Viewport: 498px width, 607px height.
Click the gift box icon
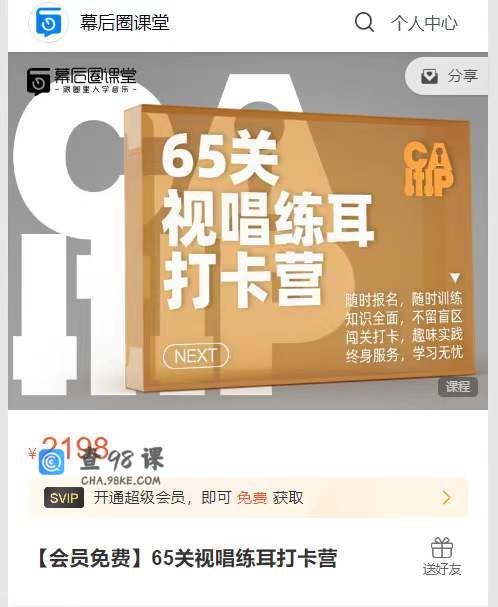[x=442, y=547]
